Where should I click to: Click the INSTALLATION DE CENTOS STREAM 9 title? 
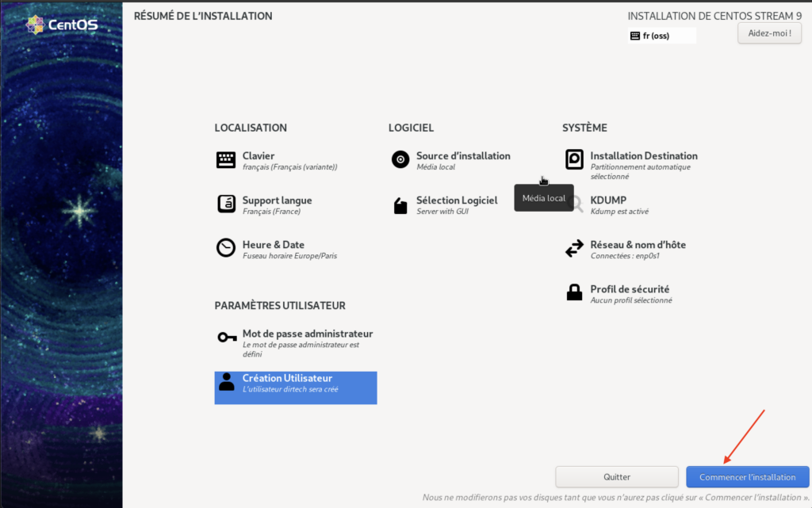click(714, 16)
